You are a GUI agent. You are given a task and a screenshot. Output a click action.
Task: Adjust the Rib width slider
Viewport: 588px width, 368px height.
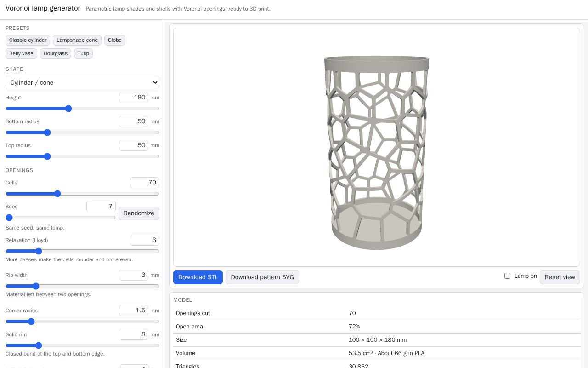coord(82,286)
